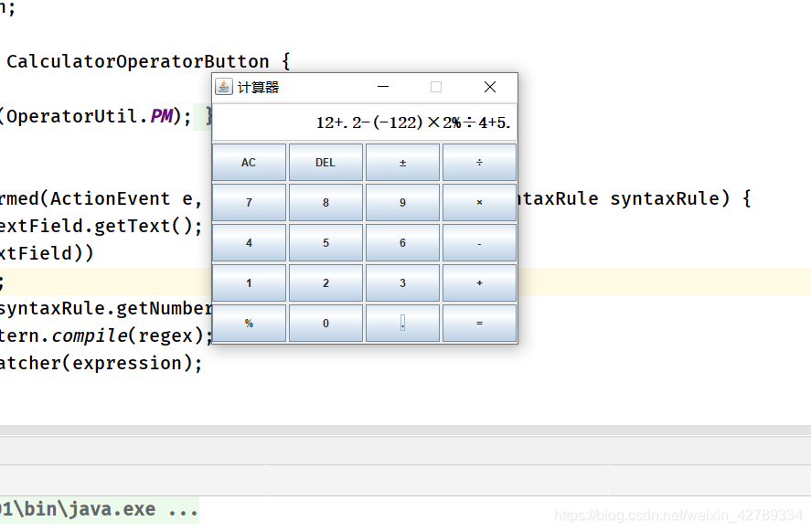Viewport: 811px width, 532px height.
Task: Click the decimal point button
Action: (x=402, y=323)
